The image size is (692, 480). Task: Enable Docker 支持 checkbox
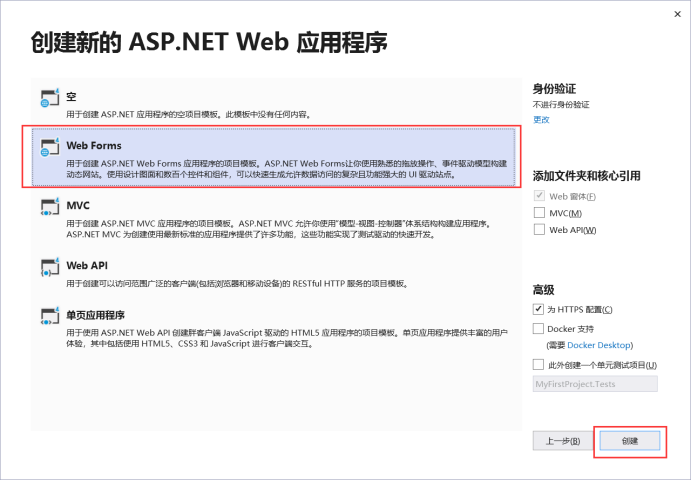538,328
